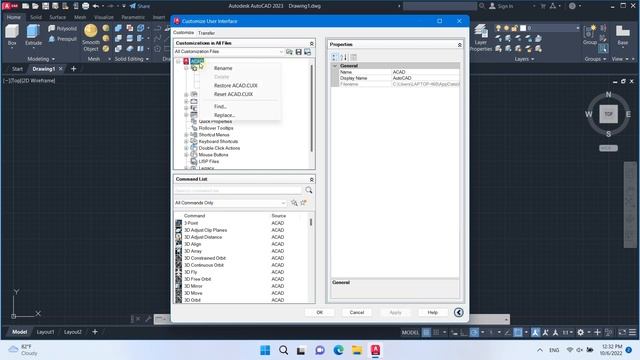Open the Solid ribbon tab
Viewport: 640px width, 360px height.
coord(36,18)
